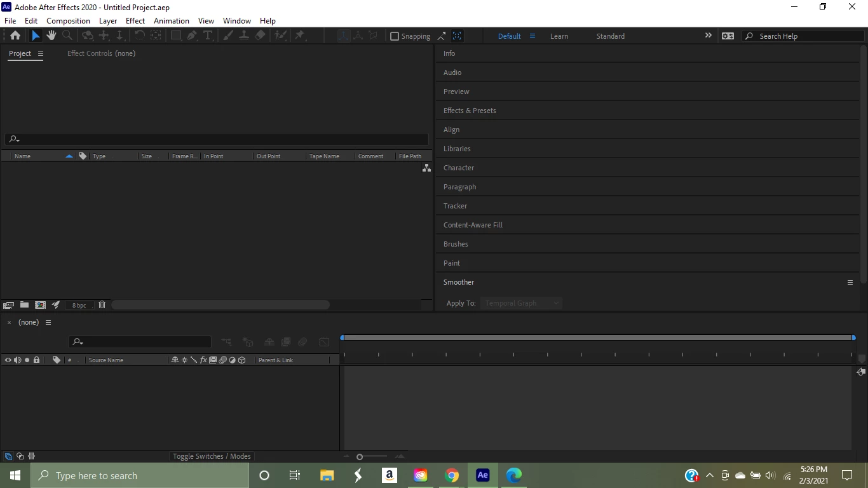Open the Apply To Temporal Graph dropdown
Image resolution: width=868 pixels, height=488 pixels.
(x=521, y=303)
